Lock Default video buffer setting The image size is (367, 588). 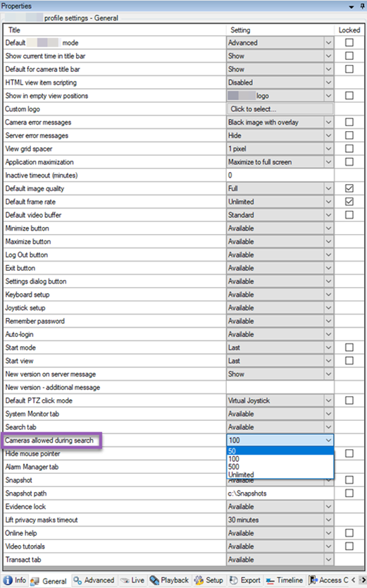(x=349, y=215)
